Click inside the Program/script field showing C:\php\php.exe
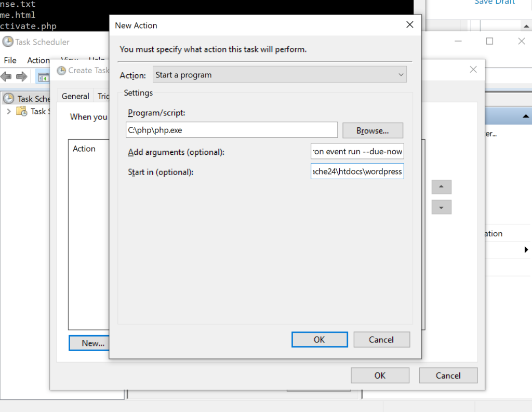The image size is (532, 412). pyautogui.click(x=231, y=129)
